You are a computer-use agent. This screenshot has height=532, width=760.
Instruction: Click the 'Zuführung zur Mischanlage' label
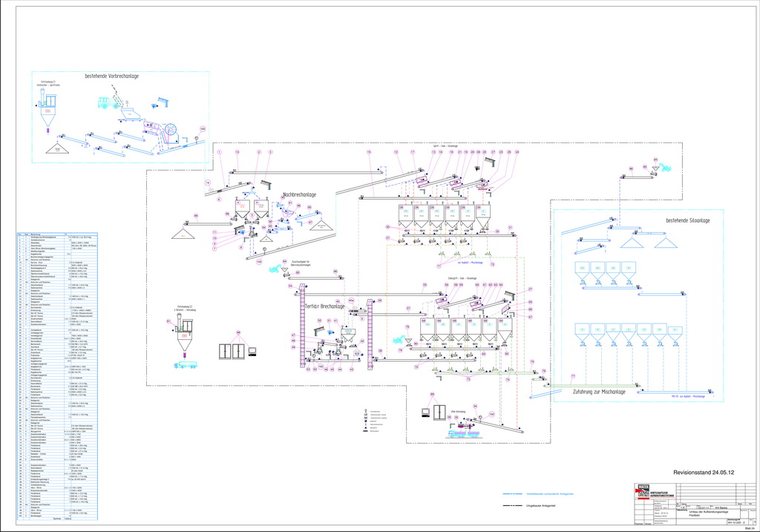(x=599, y=391)
